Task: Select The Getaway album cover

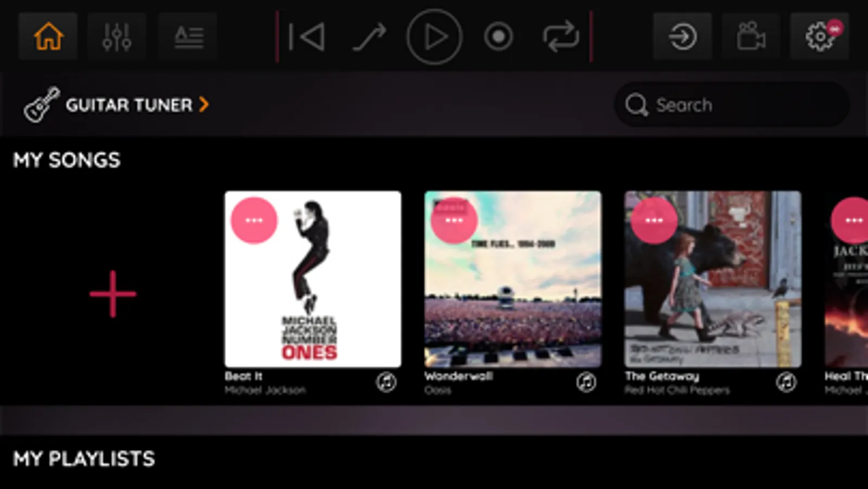Action: click(x=713, y=279)
